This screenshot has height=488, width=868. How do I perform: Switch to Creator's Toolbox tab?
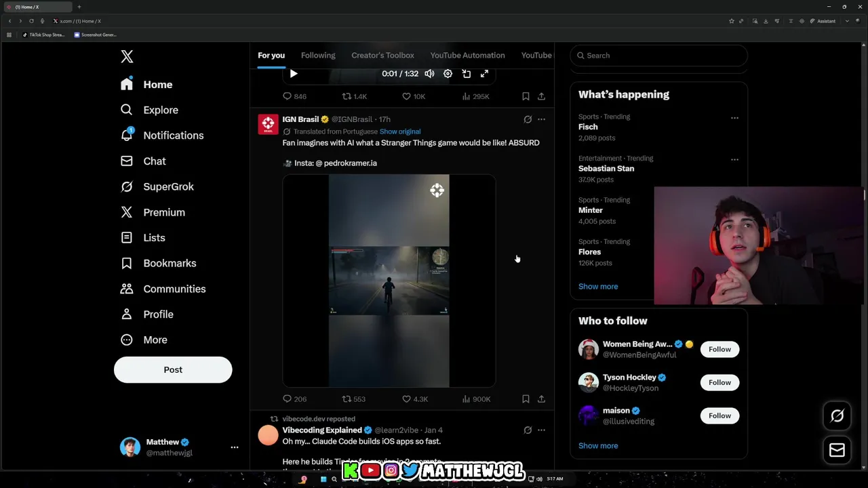pyautogui.click(x=382, y=56)
